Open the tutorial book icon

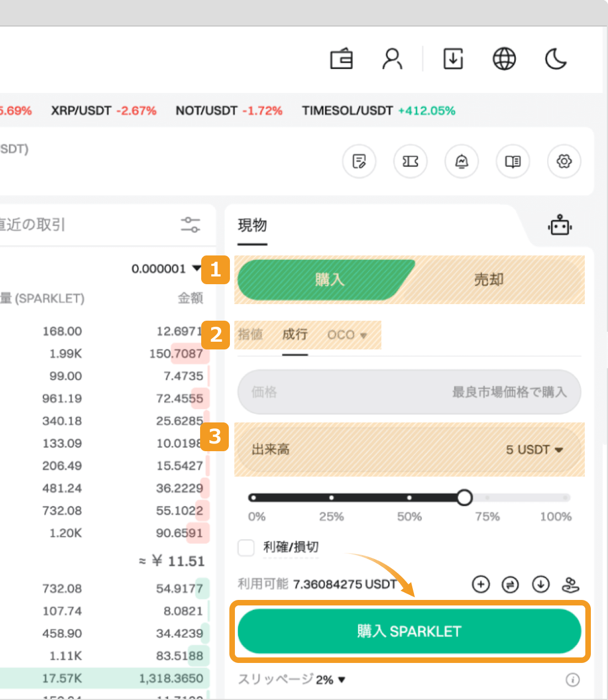coord(513,161)
